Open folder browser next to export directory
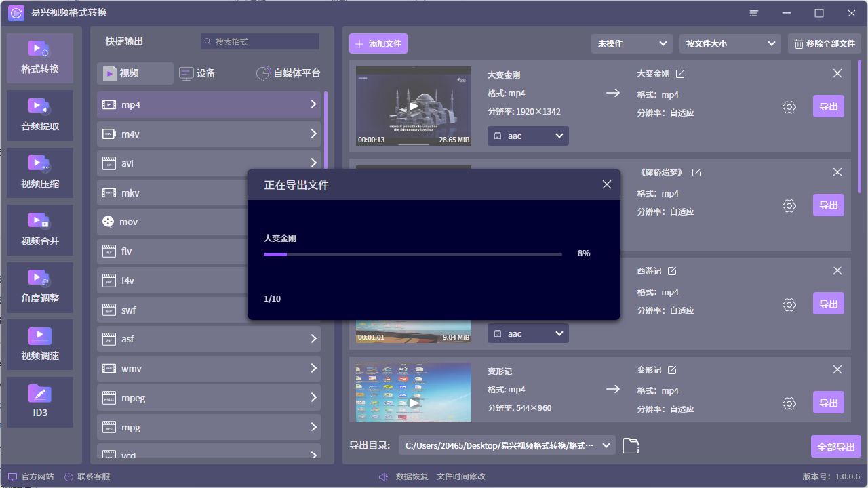The width and height of the screenshot is (868, 488). [x=630, y=445]
